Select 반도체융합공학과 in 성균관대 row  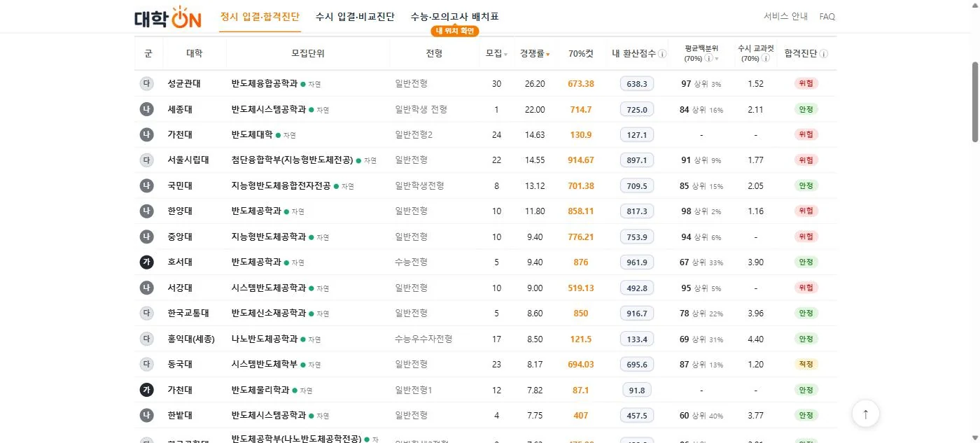[265, 83]
